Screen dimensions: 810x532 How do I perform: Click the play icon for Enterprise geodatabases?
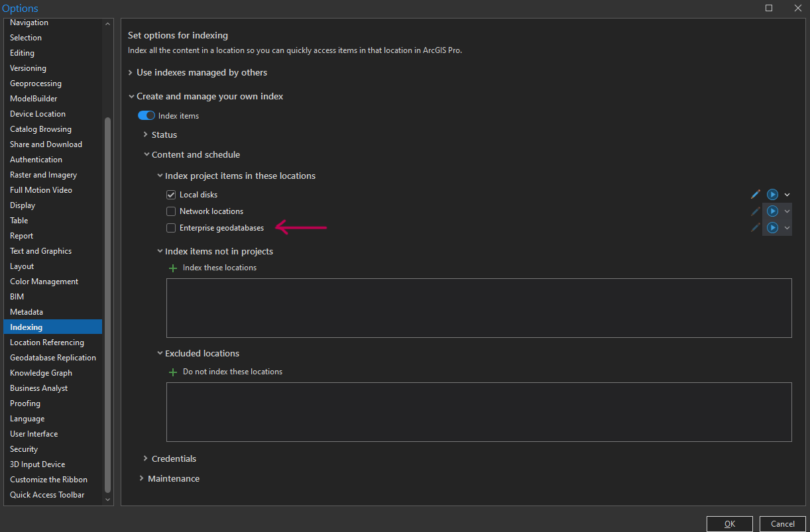772,228
